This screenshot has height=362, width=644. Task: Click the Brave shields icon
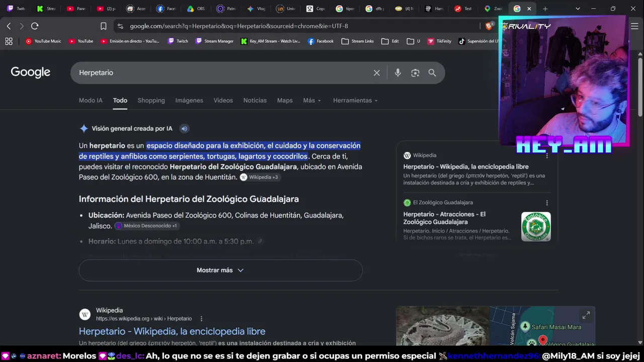489,26
